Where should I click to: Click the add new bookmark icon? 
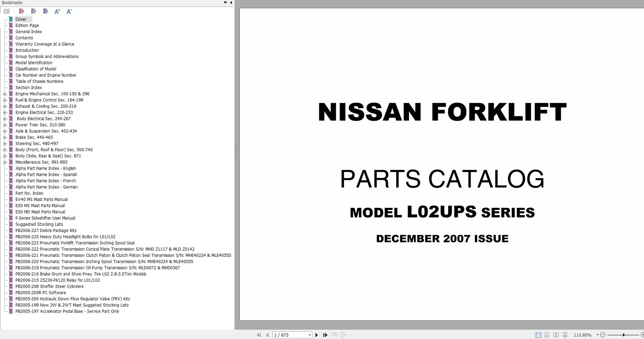pos(34,11)
